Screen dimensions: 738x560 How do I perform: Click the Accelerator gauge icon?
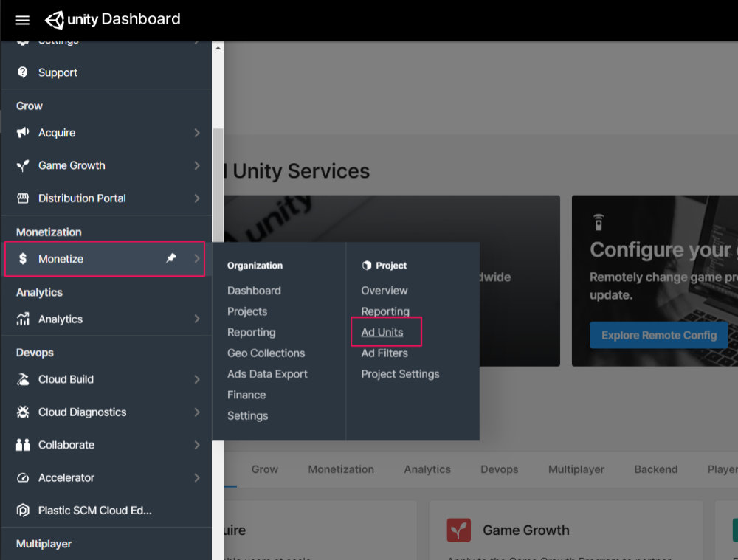(x=23, y=477)
